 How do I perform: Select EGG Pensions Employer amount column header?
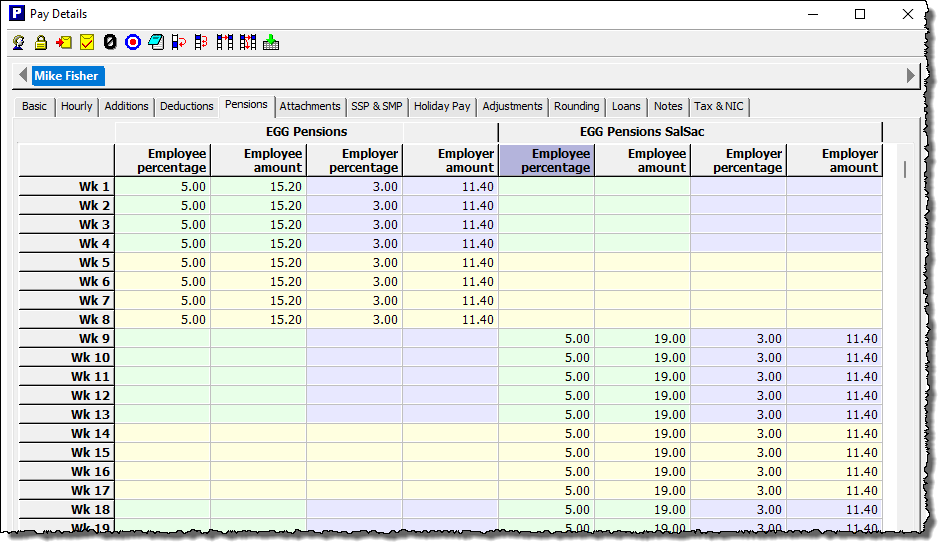451,161
